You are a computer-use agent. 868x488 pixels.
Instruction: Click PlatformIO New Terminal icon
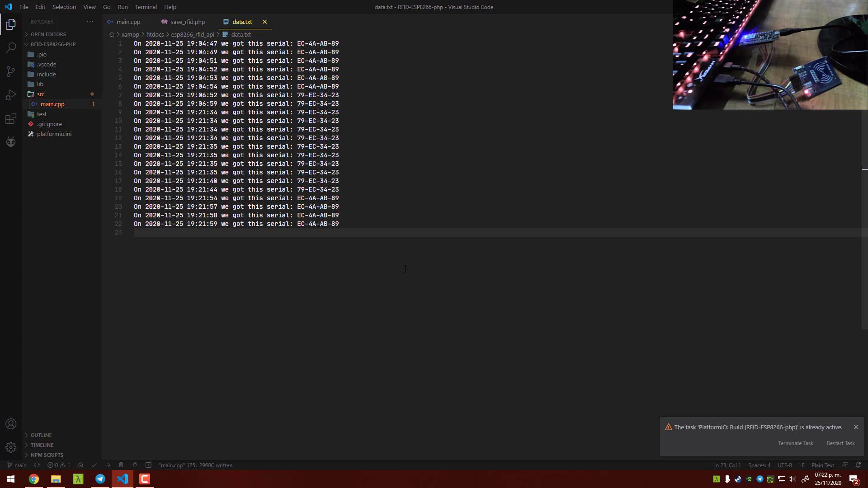(x=148, y=465)
